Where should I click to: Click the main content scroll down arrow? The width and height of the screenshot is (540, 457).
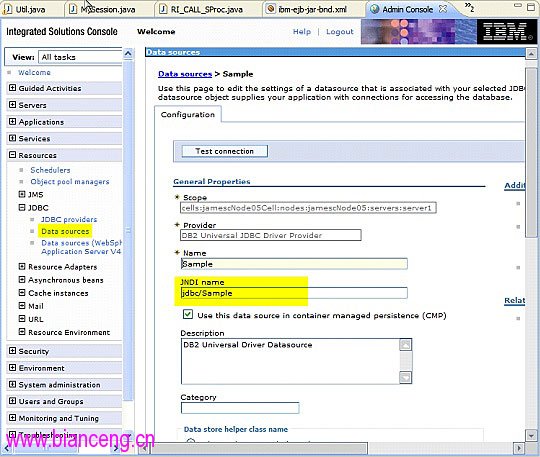tap(531, 435)
